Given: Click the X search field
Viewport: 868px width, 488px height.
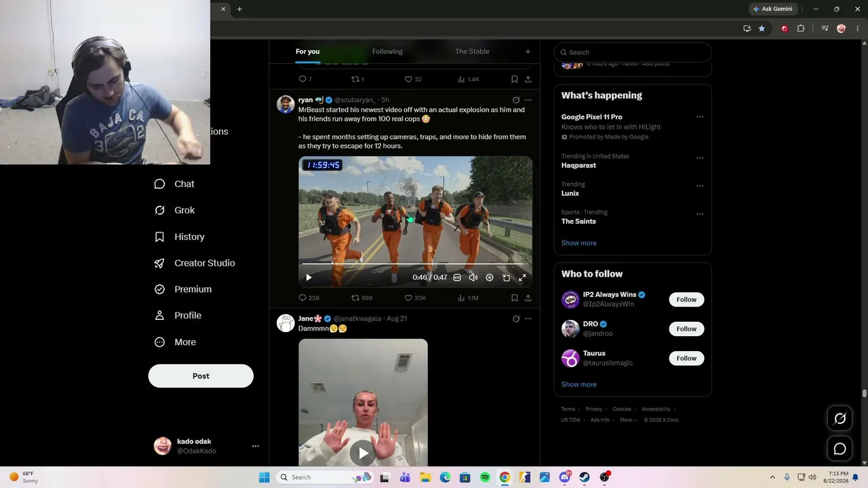Looking at the screenshot, I should [633, 52].
